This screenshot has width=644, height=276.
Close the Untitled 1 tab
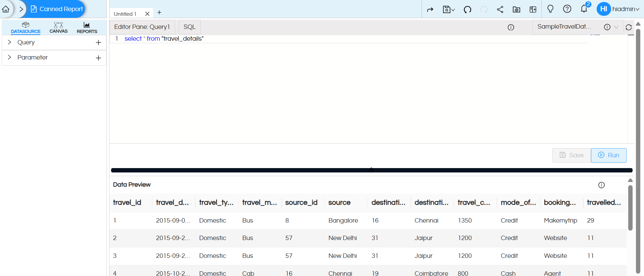pos(147,14)
